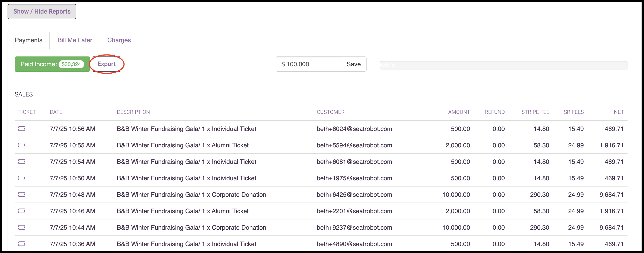Click date 7/7/25 10:54 AM
This screenshot has height=253, width=644.
click(x=73, y=162)
